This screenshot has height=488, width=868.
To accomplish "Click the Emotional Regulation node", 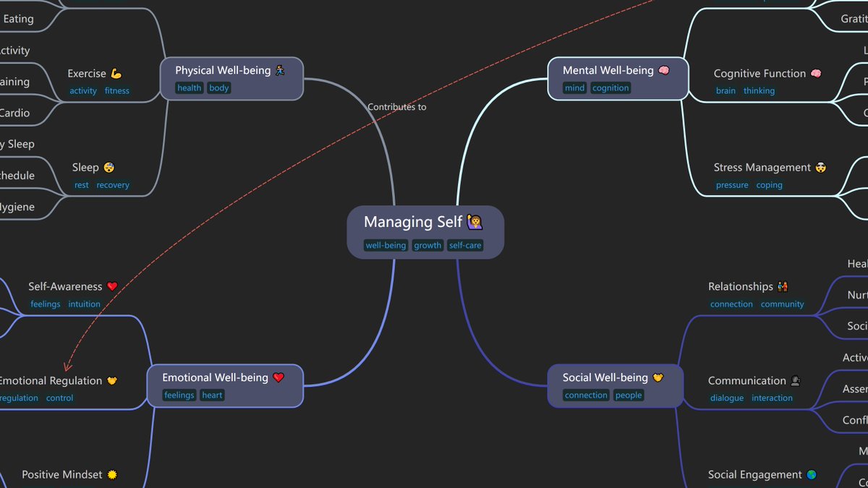I will (51, 380).
